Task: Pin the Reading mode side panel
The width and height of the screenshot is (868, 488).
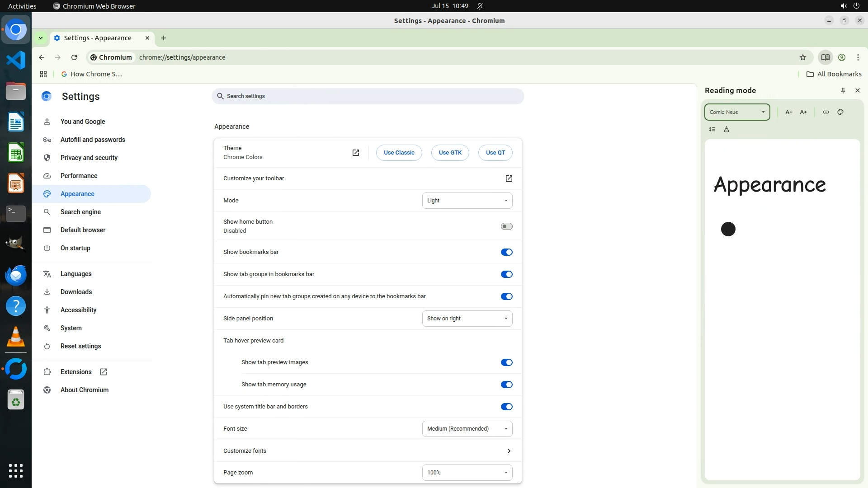Action: [843, 90]
